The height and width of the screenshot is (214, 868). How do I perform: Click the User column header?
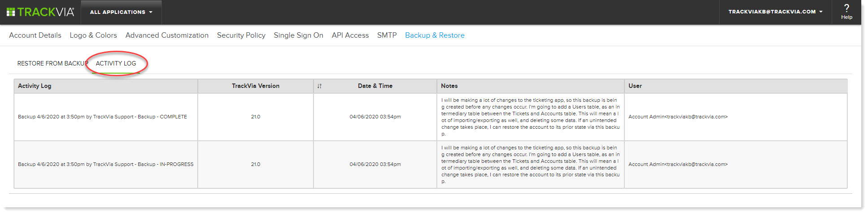point(736,86)
